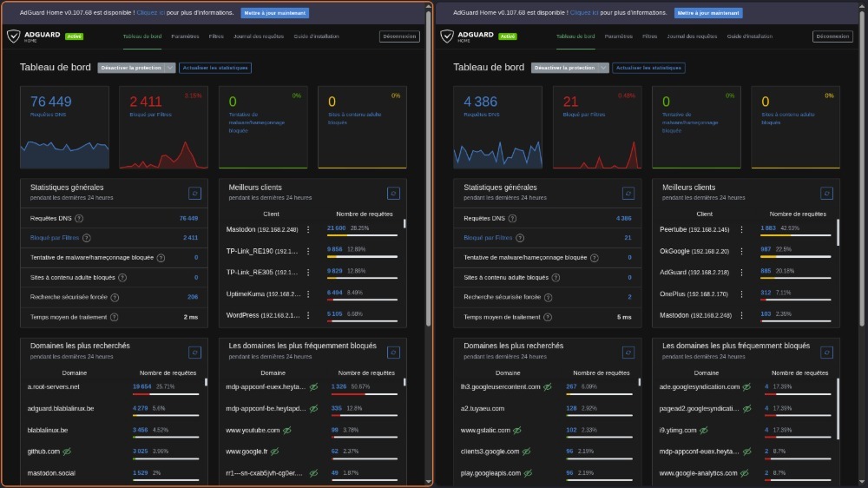The height and width of the screenshot is (488, 868).
Task: Refresh Domaines les plus recherchés in right dashboard
Action: click(628, 352)
